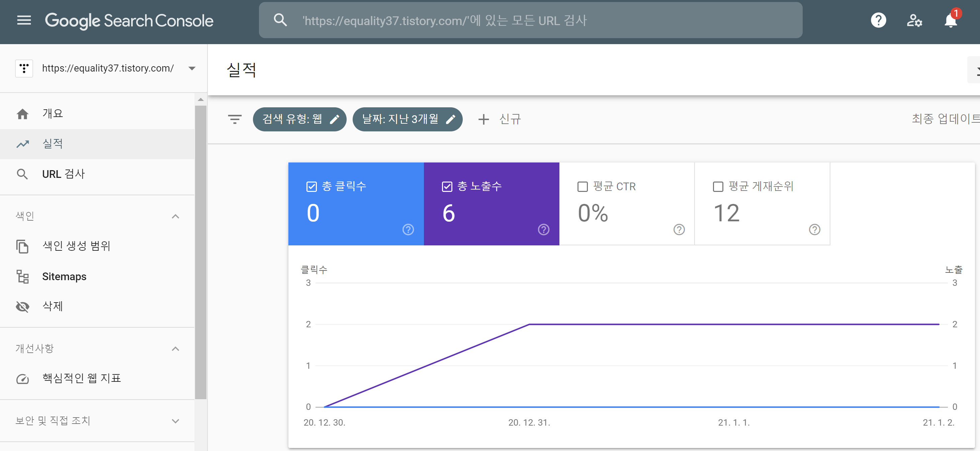Add a new filter with 신규
This screenshot has height=451, width=980.
(499, 119)
